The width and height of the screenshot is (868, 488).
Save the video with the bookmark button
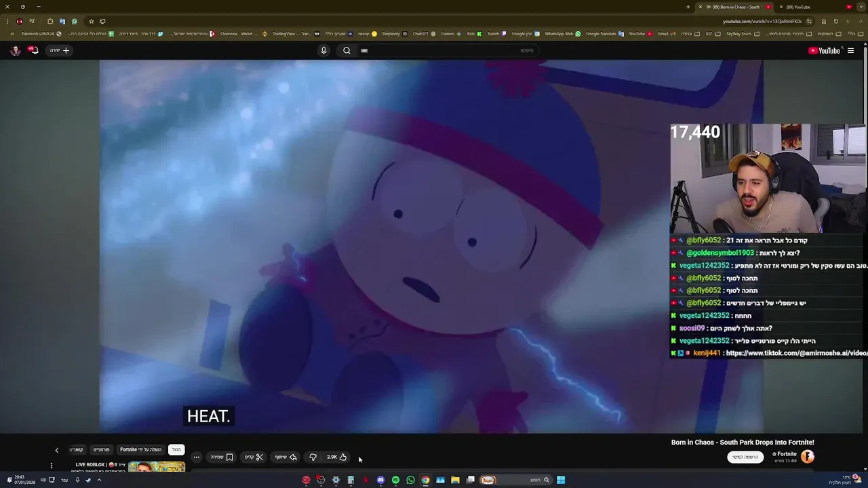click(x=222, y=457)
